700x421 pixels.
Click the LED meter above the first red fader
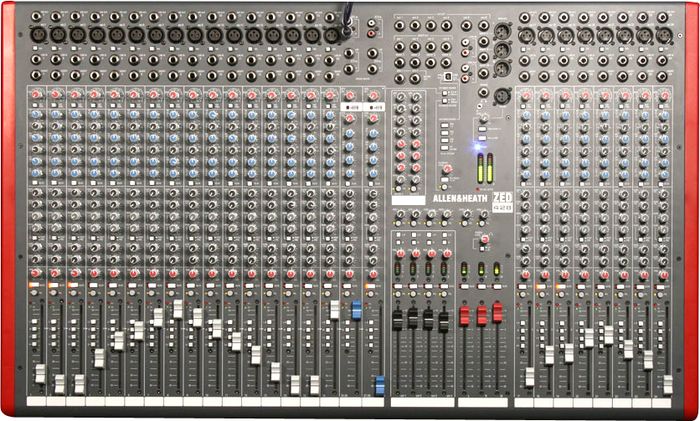click(x=464, y=270)
